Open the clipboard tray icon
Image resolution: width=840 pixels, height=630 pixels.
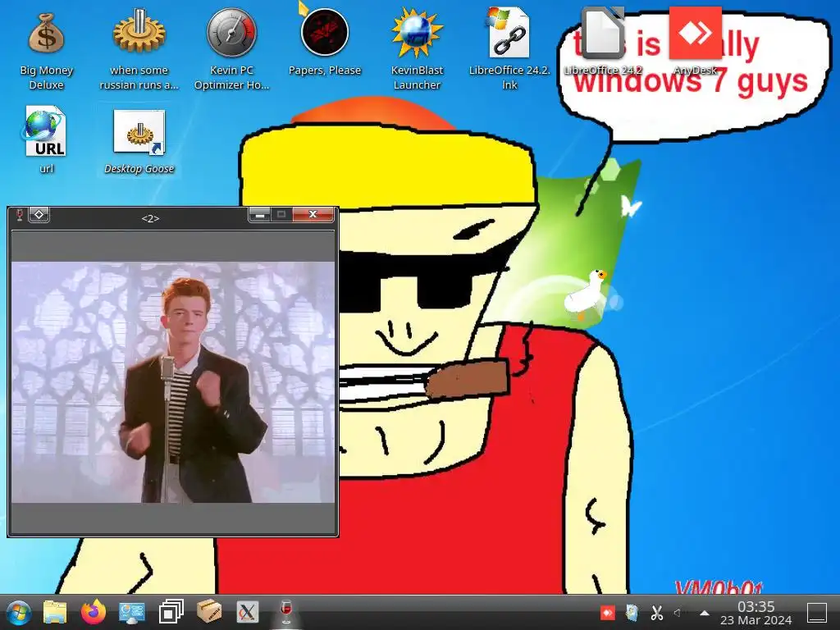[x=632, y=612]
